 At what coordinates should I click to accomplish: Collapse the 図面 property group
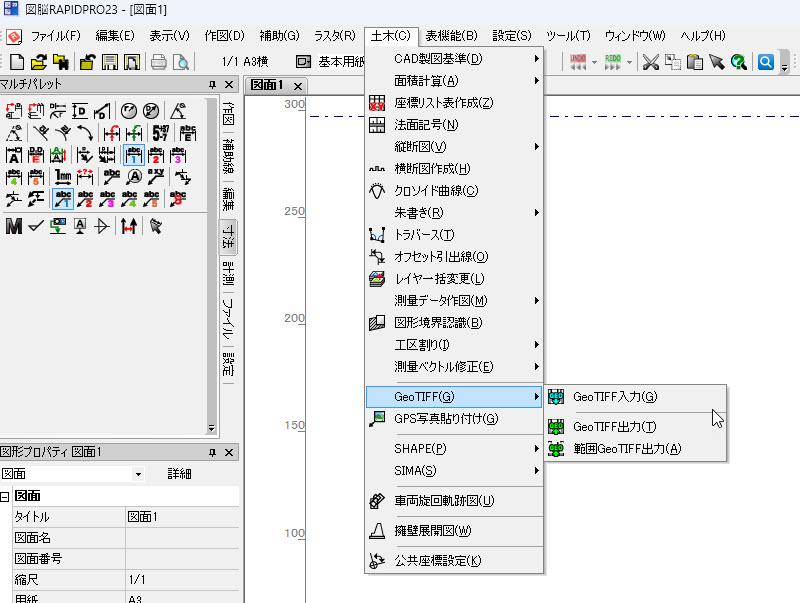tap(5, 497)
